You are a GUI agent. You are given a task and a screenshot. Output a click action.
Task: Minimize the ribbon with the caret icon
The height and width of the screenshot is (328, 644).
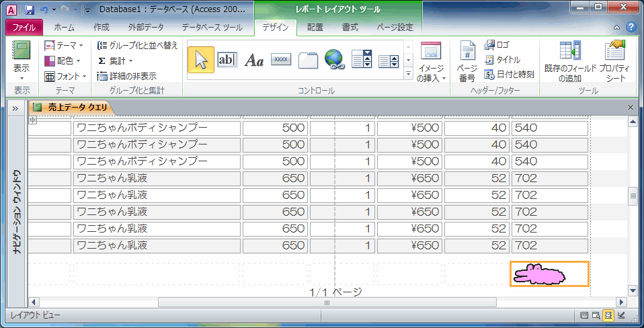tap(617, 28)
